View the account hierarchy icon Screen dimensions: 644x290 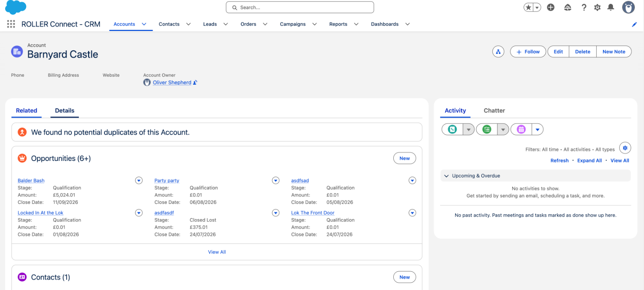click(498, 52)
